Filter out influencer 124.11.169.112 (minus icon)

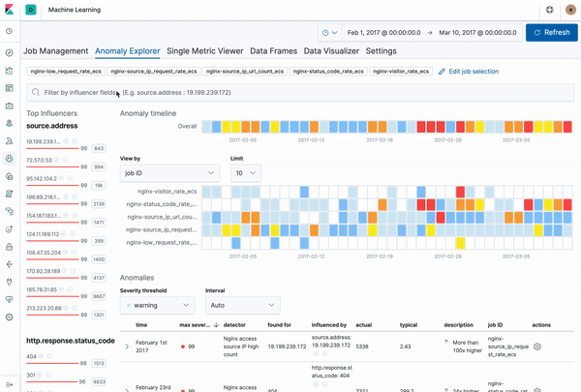pos(73,234)
